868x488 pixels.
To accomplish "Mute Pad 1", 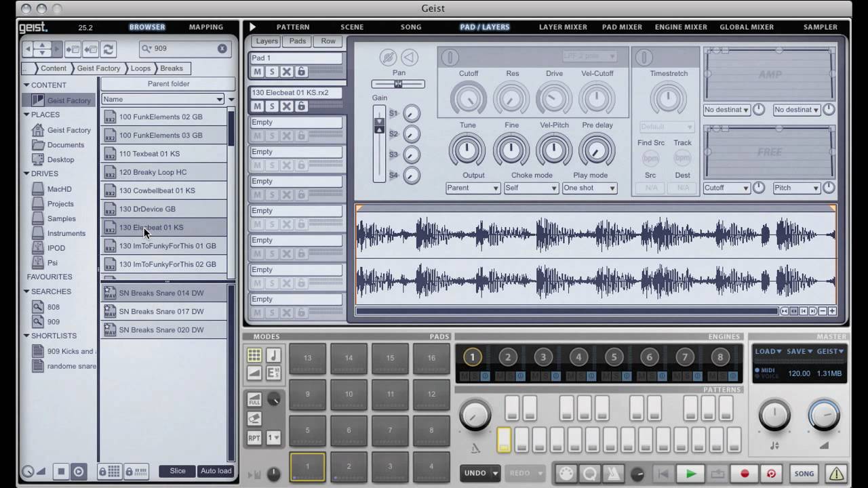I will click(x=257, y=72).
